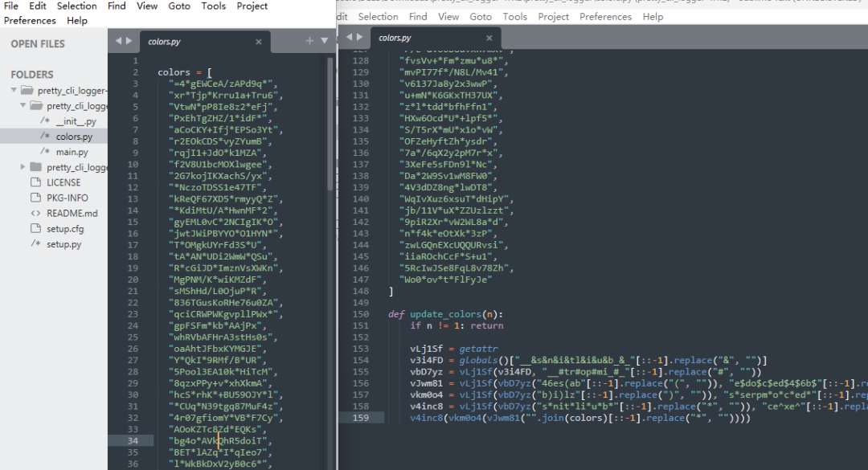
Task: Click collapsed pretty_cli_logger folder icon
Action: [36, 166]
